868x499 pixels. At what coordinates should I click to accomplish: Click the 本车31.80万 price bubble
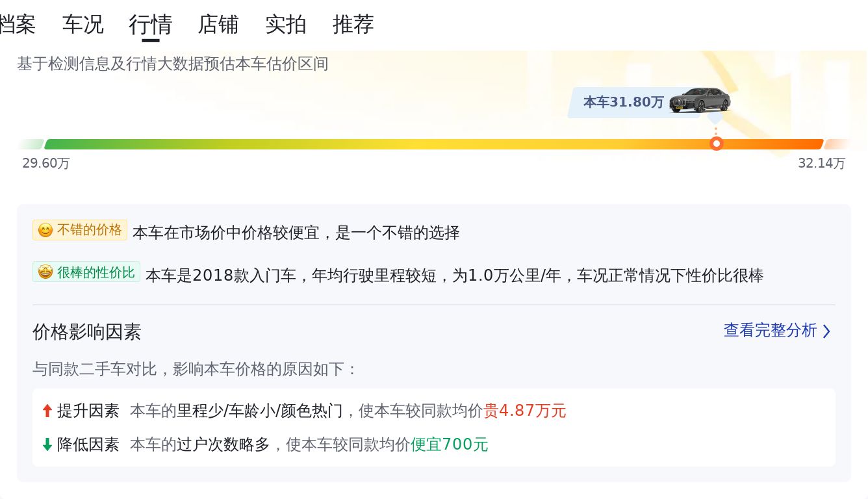(624, 102)
